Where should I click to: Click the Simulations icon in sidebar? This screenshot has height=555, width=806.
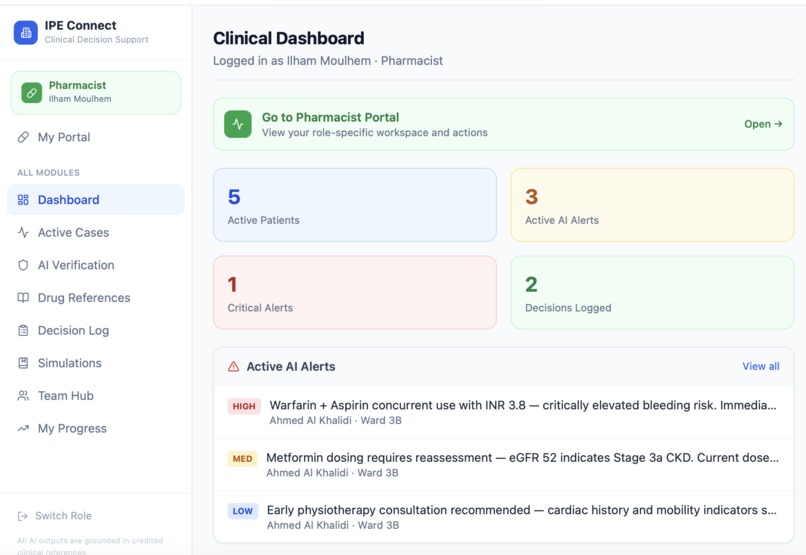coord(23,363)
